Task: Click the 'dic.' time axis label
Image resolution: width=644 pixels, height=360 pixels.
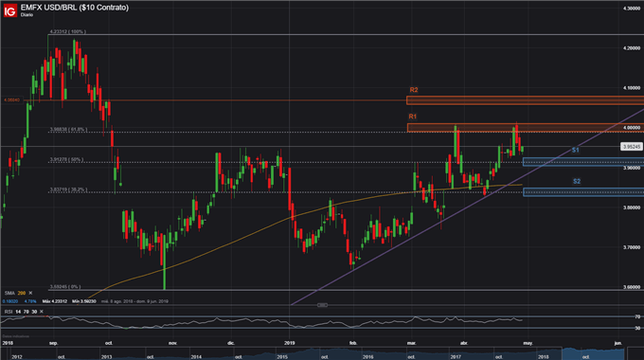Action: coord(231,343)
